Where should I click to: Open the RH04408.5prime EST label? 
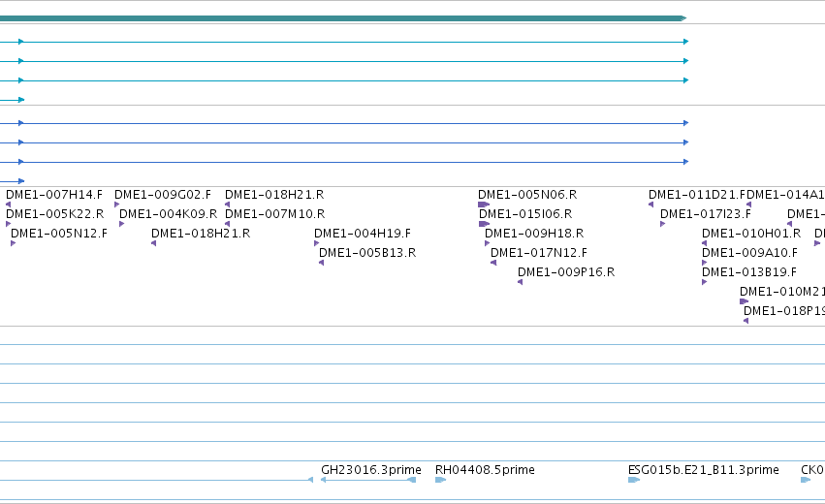[x=485, y=470]
